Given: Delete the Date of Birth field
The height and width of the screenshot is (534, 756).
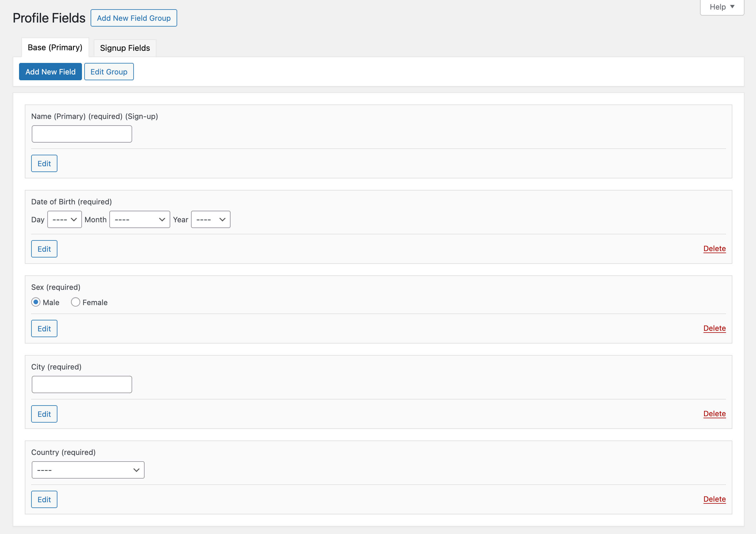Looking at the screenshot, I should coord(714,249).
